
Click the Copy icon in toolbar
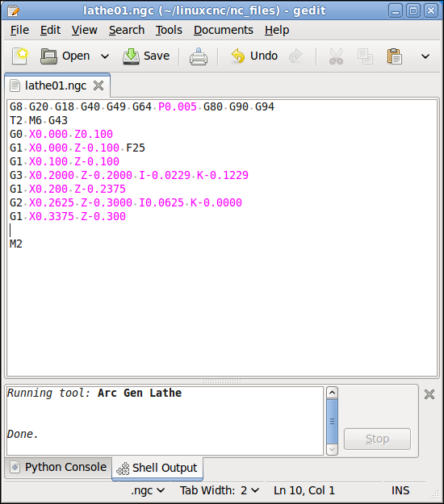coord(365,56)
